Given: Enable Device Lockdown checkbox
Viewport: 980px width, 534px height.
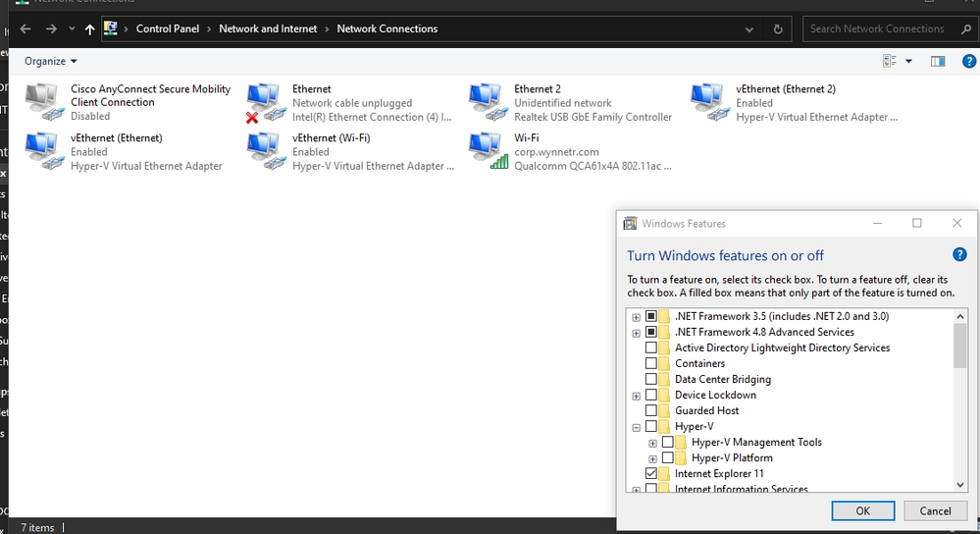Looking at the screenshot, I should point(650,396).
